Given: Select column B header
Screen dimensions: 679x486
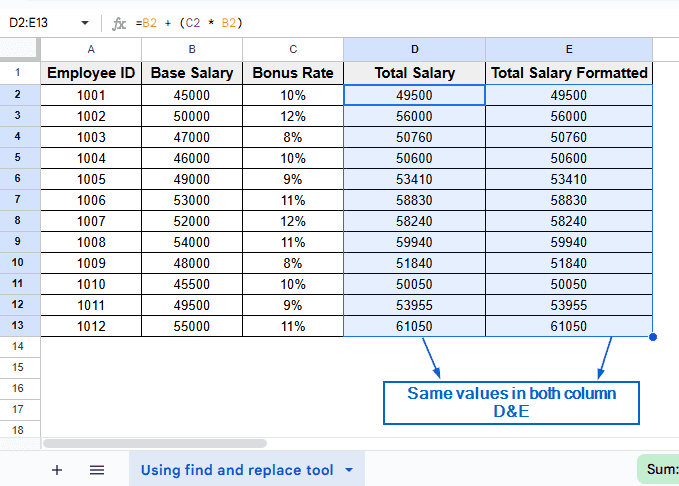Looking at the screenshot, I should click(x=192, y=49).
